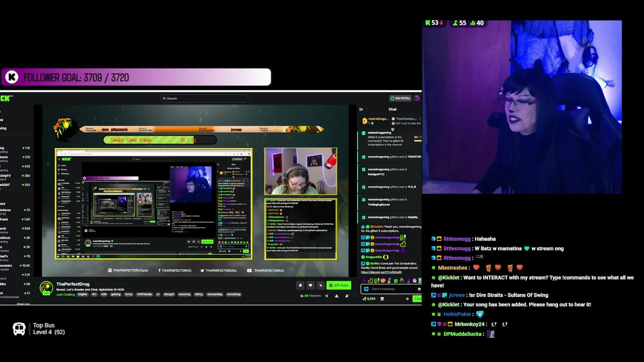The width and height of the screenshot is (644, 362).
Task: Click the Follower Goal 3709 / 3720 bar
Action: coord(136,77)
